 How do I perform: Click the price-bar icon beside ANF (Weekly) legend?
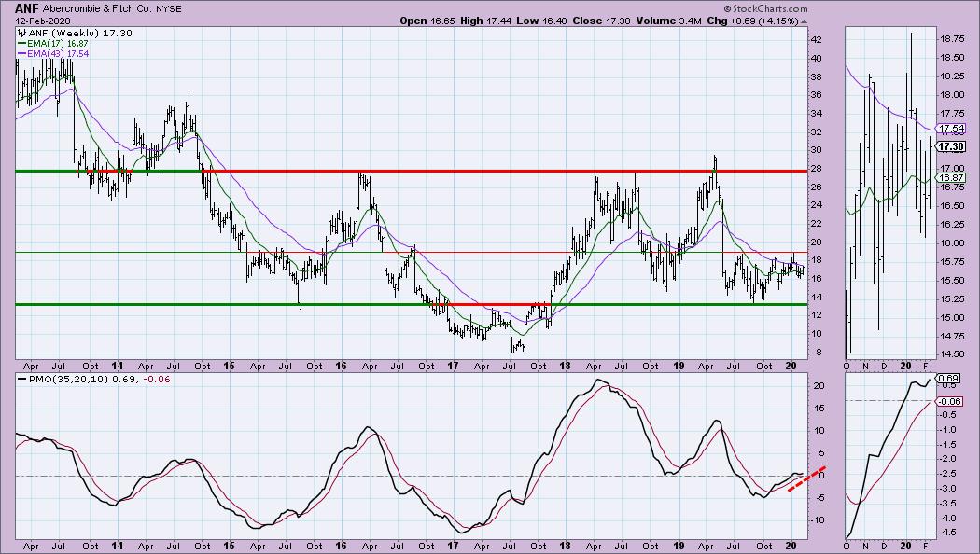click(x=21, y=34)
